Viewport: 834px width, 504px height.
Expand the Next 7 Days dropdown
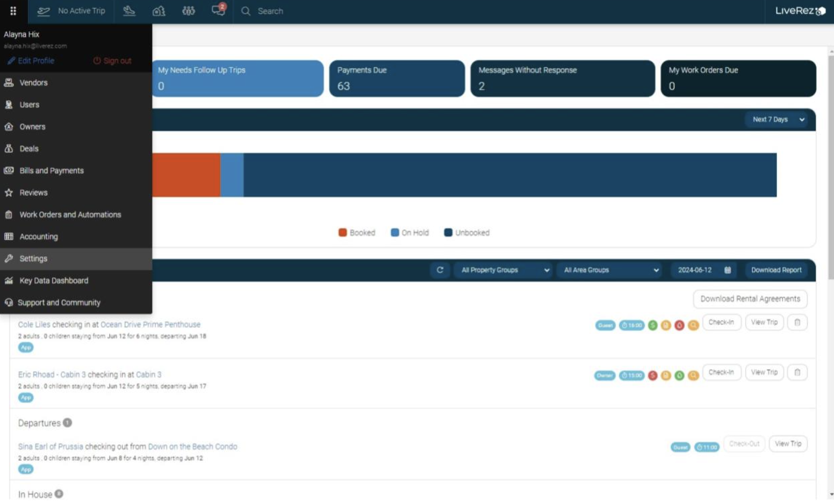click(x=778, y=119)
